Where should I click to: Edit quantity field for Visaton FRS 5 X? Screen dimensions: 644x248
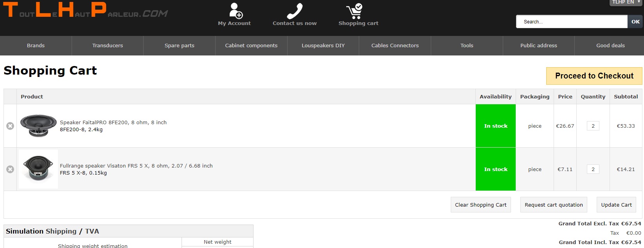pos(593,169)
